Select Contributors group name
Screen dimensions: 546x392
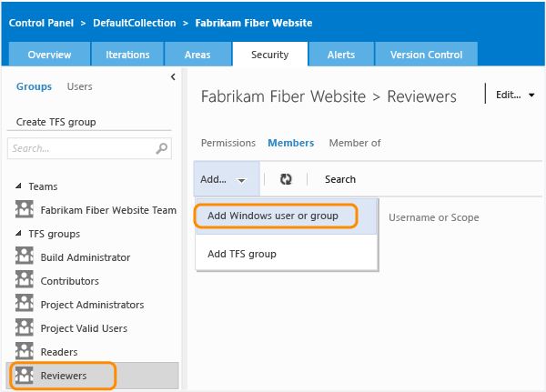tap(70, 281)
